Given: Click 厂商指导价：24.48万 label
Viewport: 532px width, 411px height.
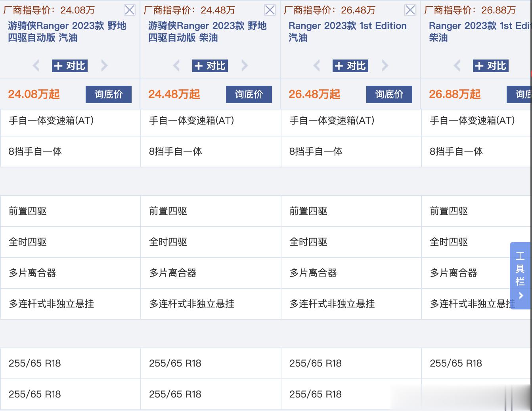Looking at the screenshot, I should 189,10.
